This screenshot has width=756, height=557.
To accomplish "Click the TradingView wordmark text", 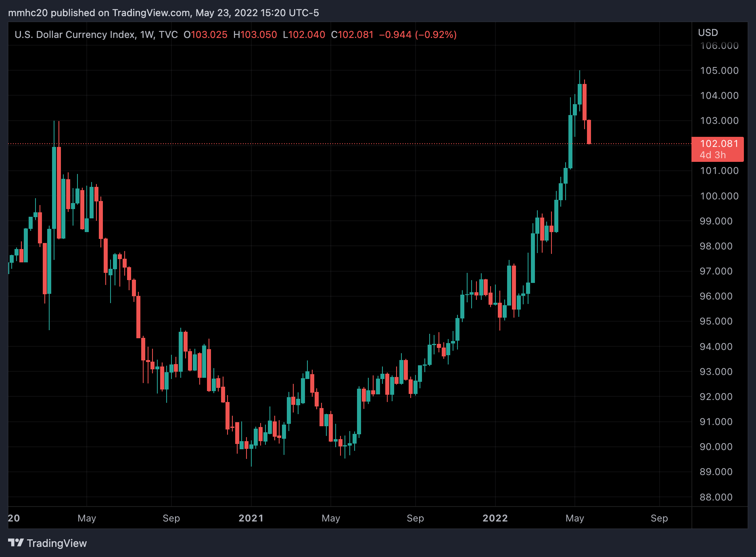I will click(x=57, y=543).
